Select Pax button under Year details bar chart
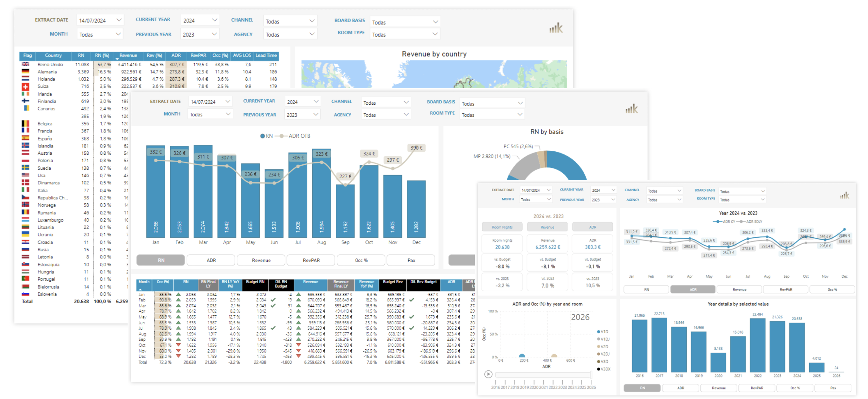The width and height of the screenshot is (868, 399). [833, 388]
